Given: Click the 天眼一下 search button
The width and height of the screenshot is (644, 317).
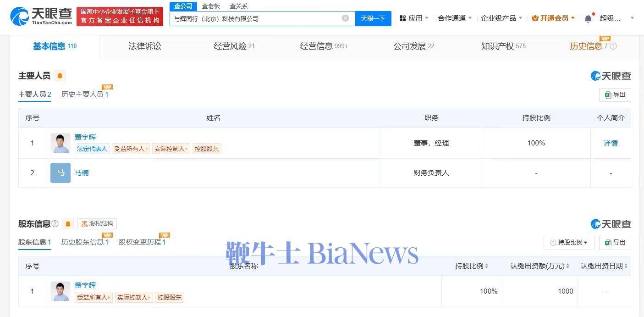Looking at the screenshot, I should point(373,18).
